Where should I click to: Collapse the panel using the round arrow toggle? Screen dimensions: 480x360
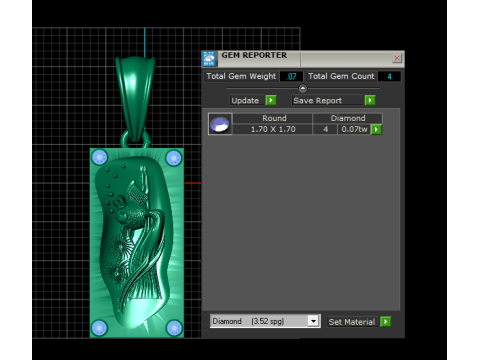303,88
